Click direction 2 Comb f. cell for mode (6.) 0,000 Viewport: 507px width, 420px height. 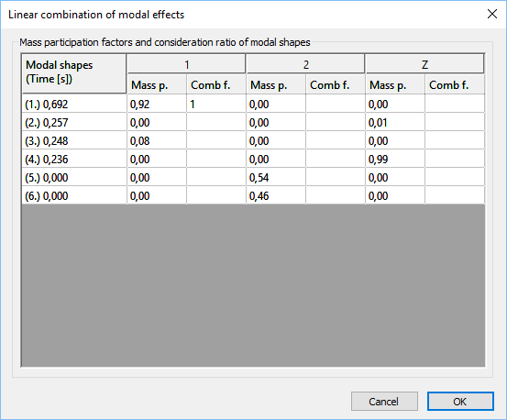(x=336, y=195)
